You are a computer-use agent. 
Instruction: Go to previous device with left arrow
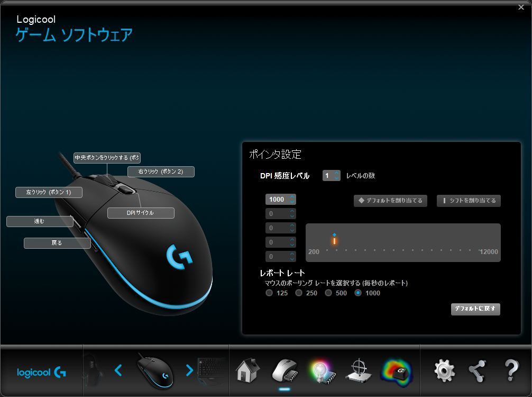coord(118,370)
